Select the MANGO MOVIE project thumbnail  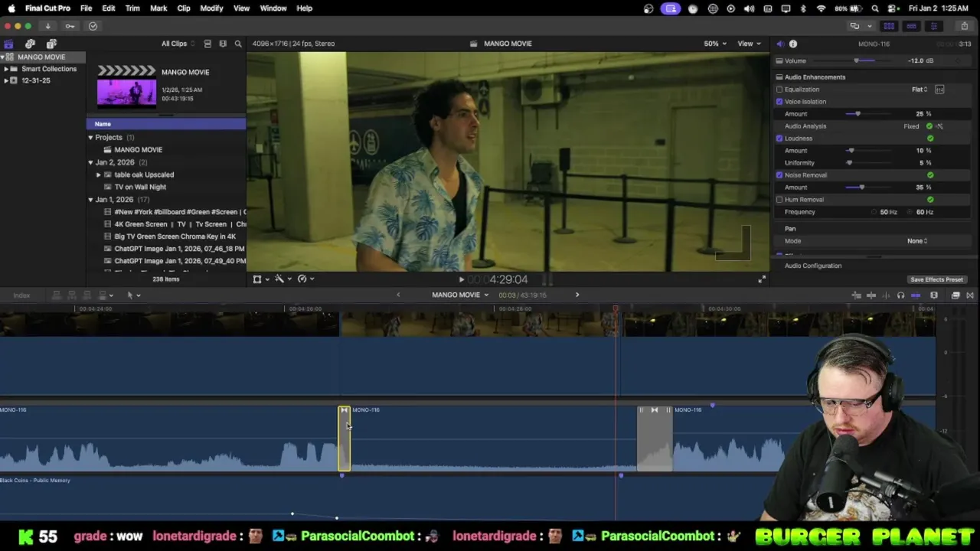126,86
